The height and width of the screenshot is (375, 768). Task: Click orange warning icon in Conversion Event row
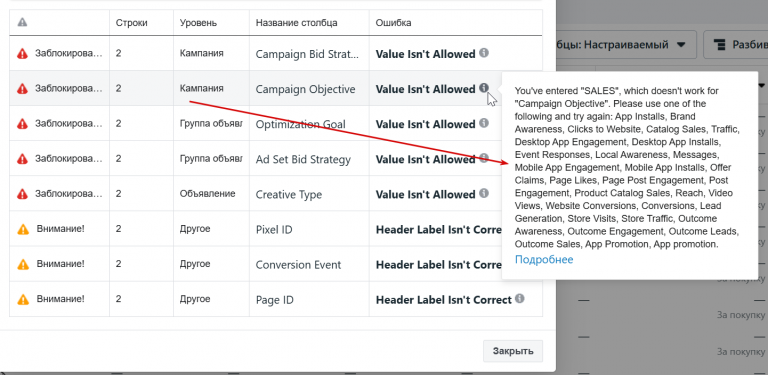(23, 264)
